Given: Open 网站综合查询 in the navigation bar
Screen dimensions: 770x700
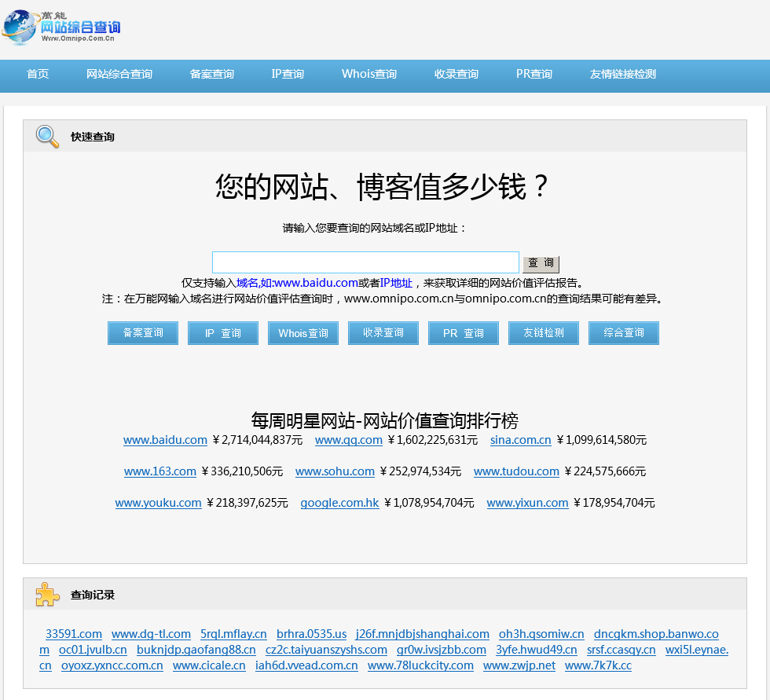Looking at the screenshot, I should [119, 74].
